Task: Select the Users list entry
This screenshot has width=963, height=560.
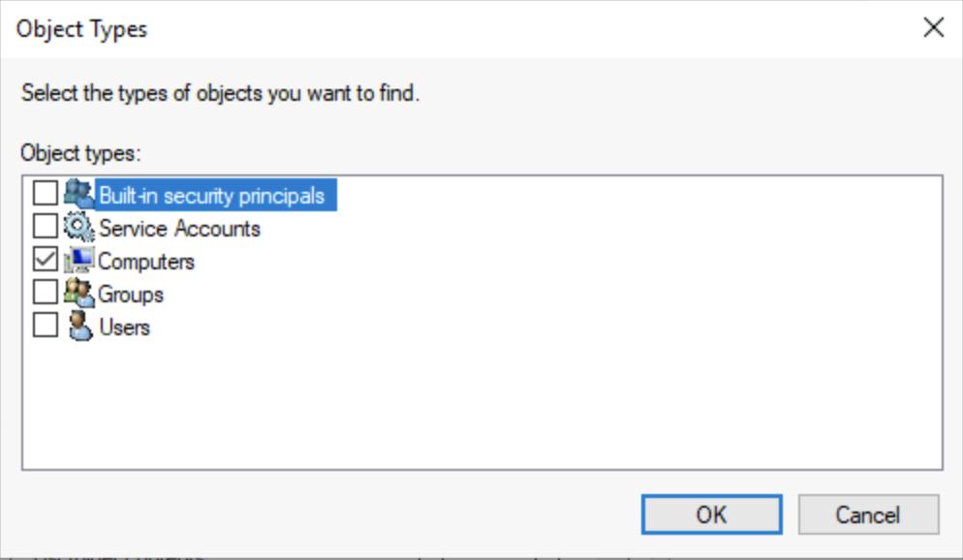Action: [124, 327]
